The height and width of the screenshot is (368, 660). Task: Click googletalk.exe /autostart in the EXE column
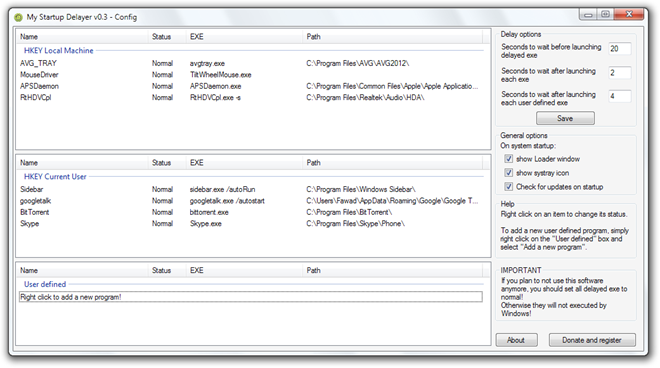[x=227, y=201]
